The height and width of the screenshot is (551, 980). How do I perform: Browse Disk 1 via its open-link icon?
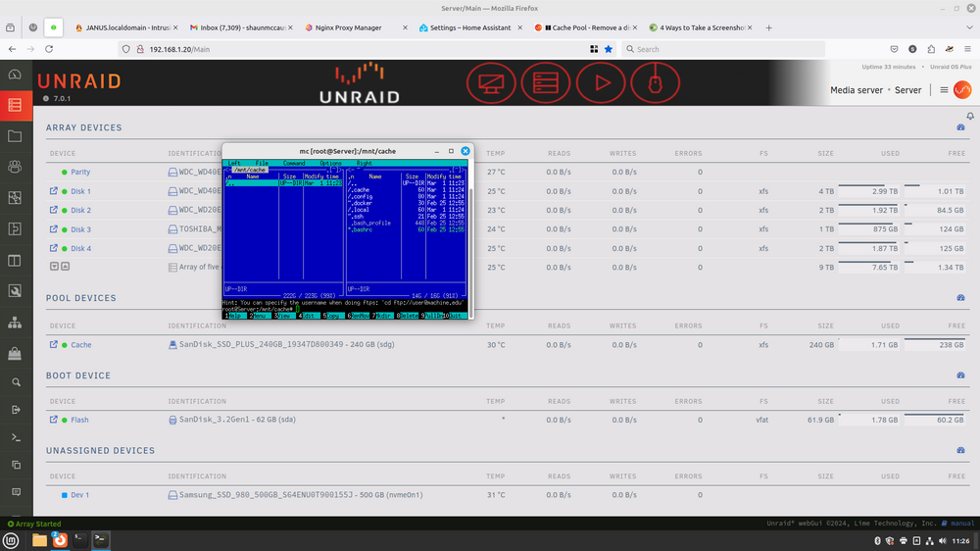(x=54, y=191)
